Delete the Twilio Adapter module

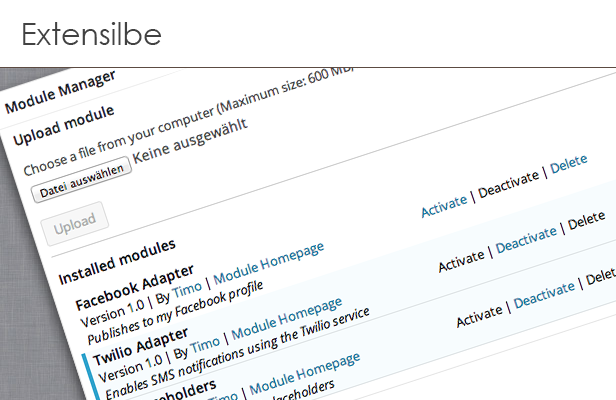point(586,219)
